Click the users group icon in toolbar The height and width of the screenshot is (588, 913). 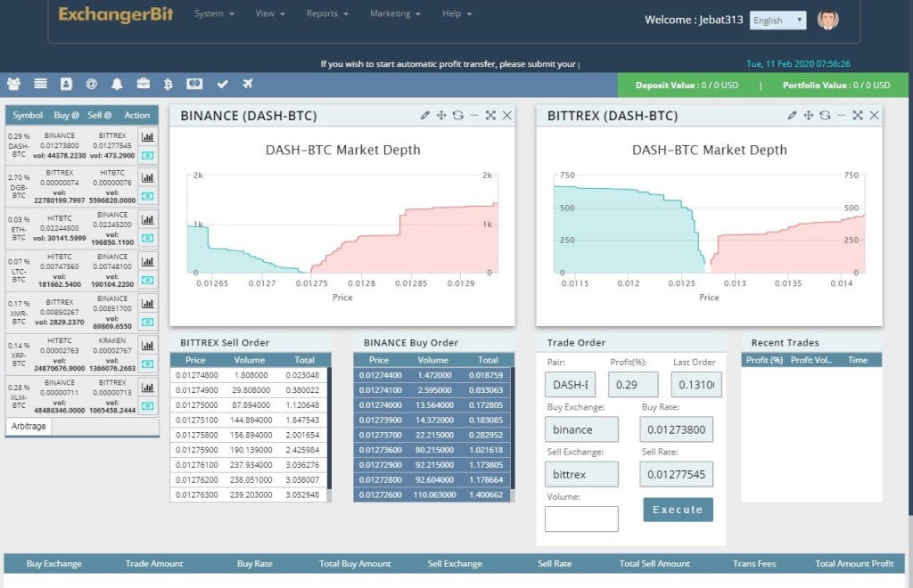click(x=13, y=84)
